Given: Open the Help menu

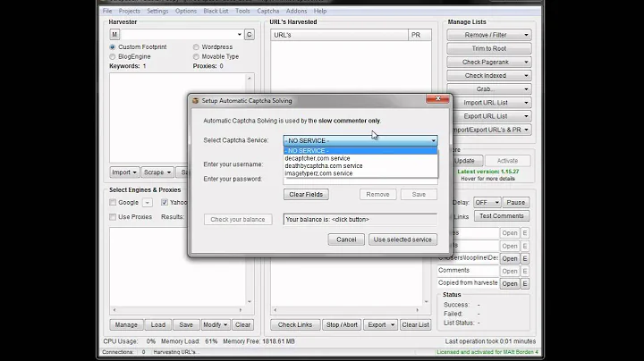Looking at the screenshot, I should click(x=320, y=11).
